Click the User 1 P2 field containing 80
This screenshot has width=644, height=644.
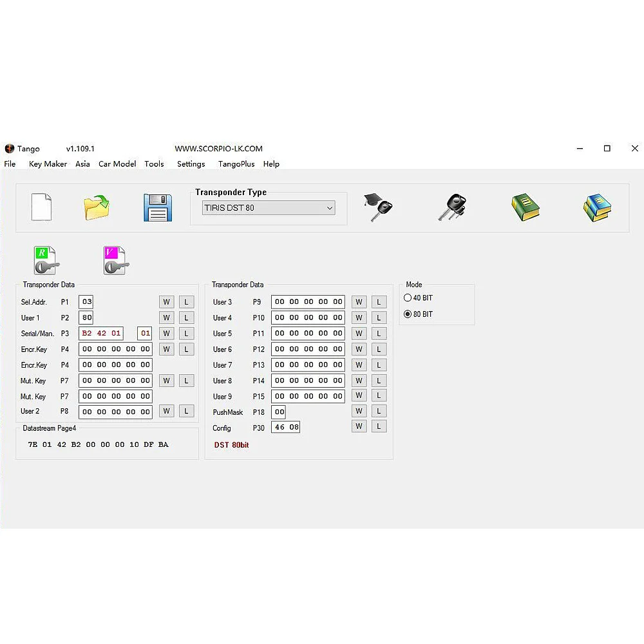(x=86, y=317)
